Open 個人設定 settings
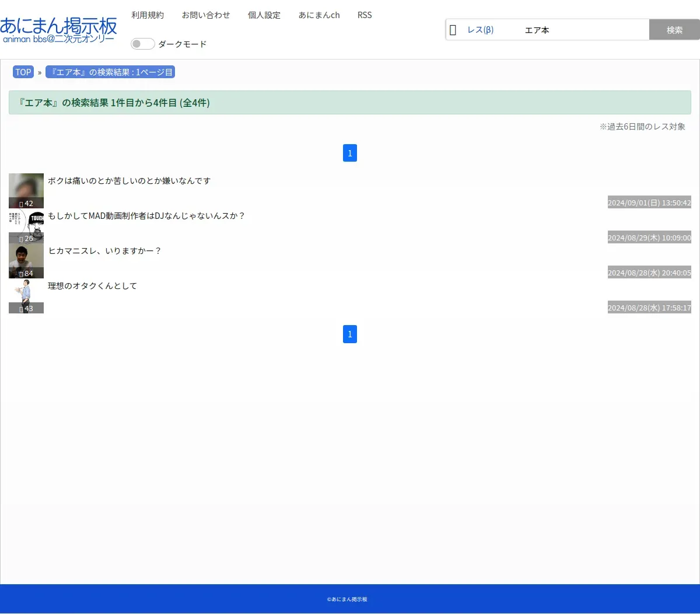The width and height of the screenshot is (700, 614). pyautogui.click(x=264, y=15)
